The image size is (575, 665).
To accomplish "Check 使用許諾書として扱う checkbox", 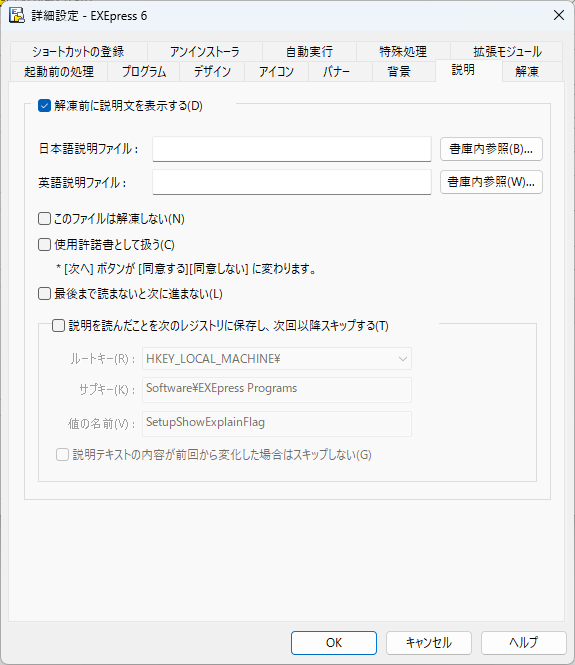I will (x=44, y=245).
